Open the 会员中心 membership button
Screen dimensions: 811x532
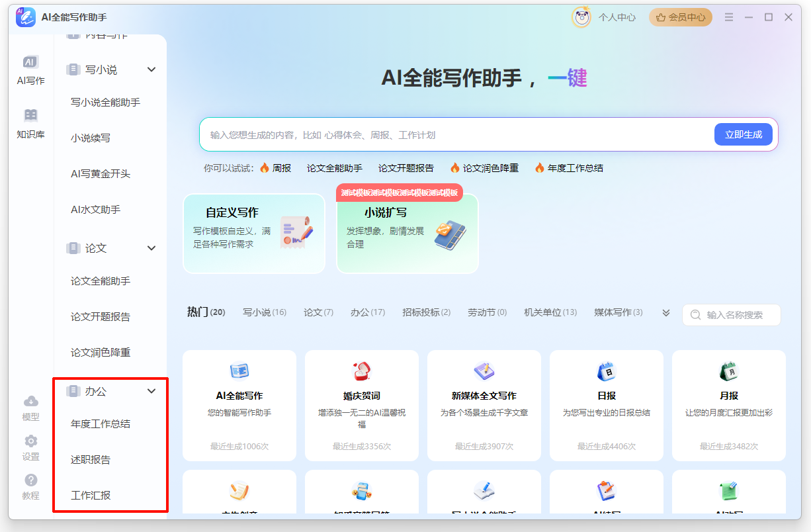tap(680, 17)
